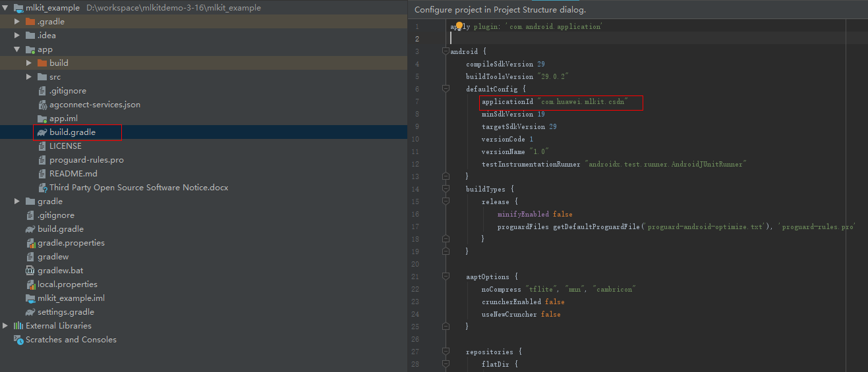Click the noCompress "tflite" code line
The height and width of the screenshot is (372, 868).
(x=559, y=289)
